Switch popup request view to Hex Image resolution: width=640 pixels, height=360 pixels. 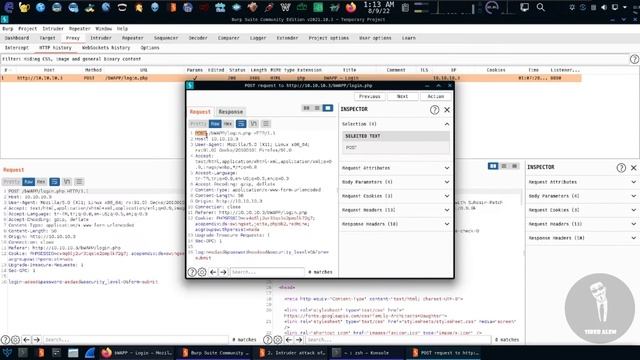pyautogui.click(x=228, y=124)
